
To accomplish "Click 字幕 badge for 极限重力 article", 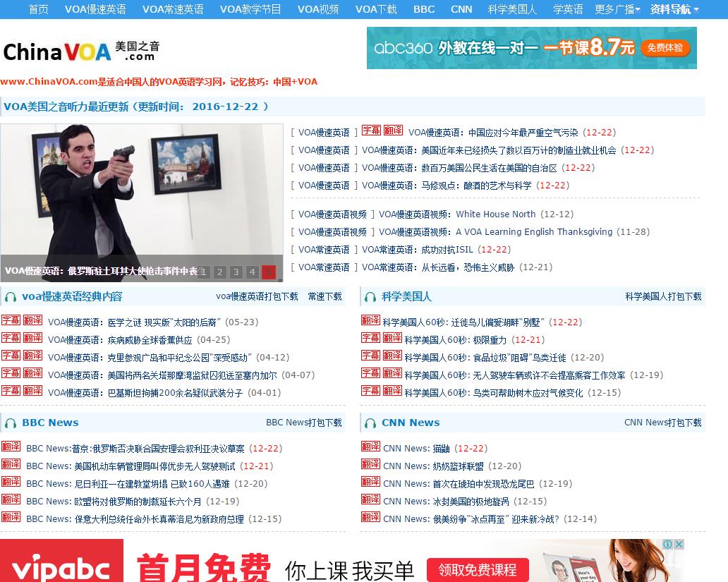I will click(x=370, y=338).
